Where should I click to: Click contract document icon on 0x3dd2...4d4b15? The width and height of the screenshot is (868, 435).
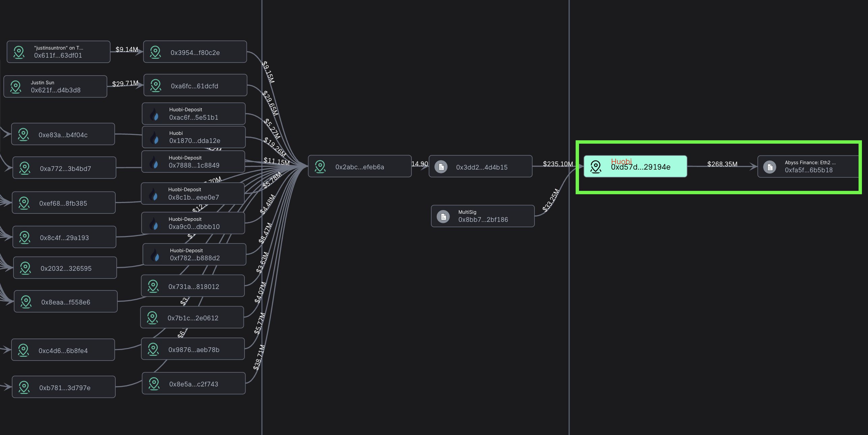[441, 167]
